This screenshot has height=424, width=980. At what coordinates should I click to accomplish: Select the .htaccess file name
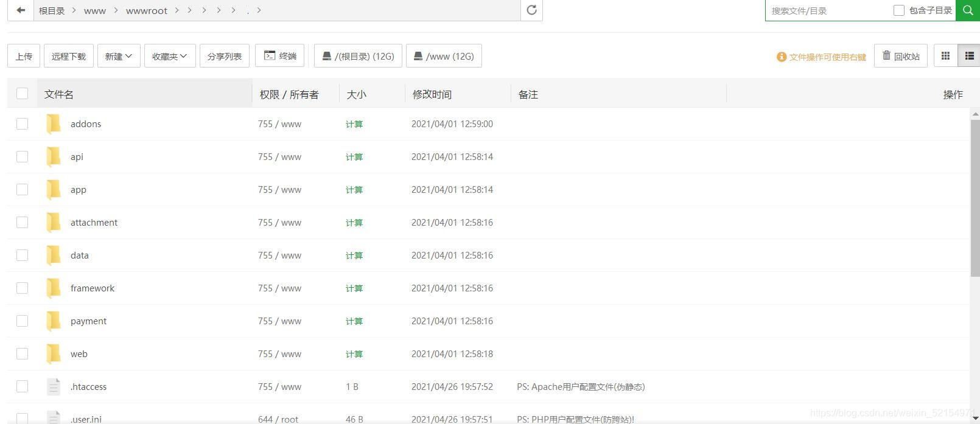pos(88,386)
